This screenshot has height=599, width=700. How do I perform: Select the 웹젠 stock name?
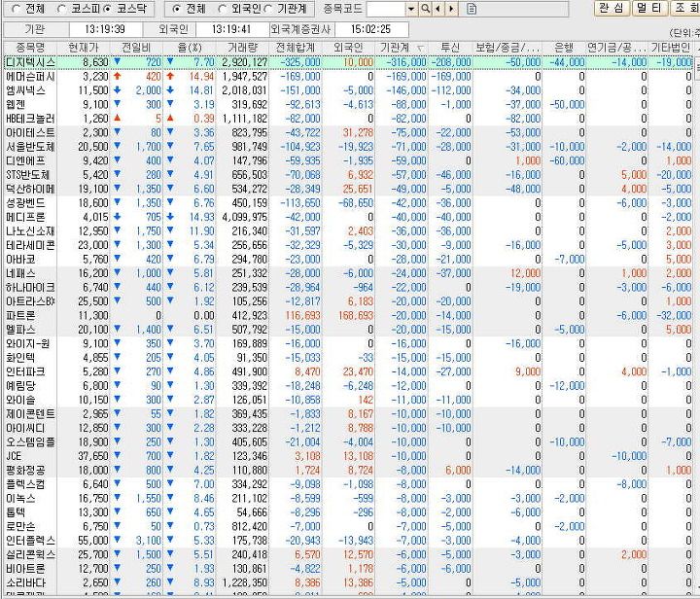(x=16, y=104)
